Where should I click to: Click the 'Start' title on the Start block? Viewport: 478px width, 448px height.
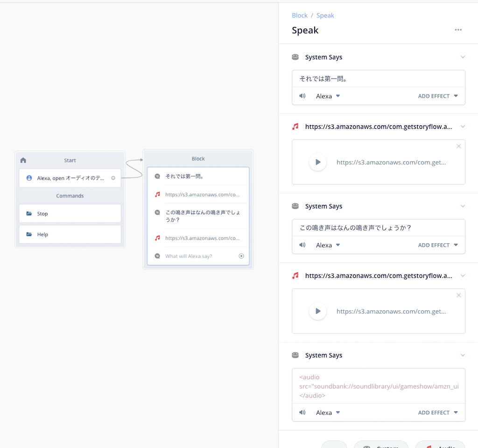tap(70, 160)
